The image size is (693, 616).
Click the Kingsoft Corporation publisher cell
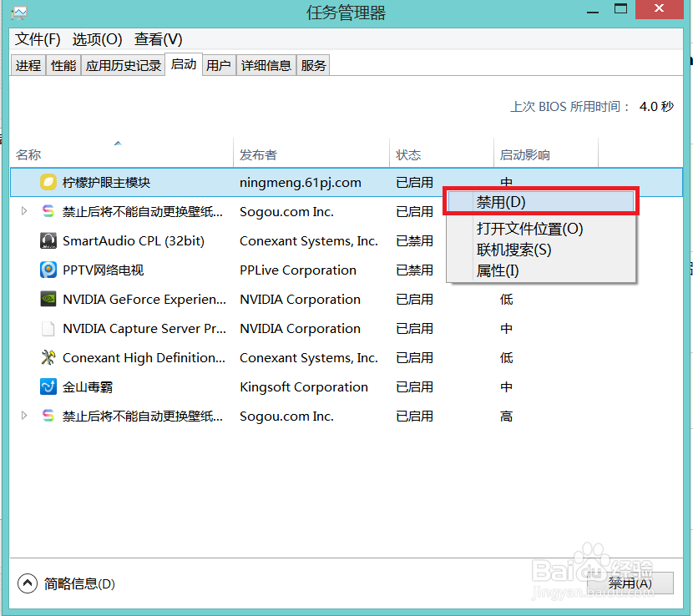click(x=304, y=386)
